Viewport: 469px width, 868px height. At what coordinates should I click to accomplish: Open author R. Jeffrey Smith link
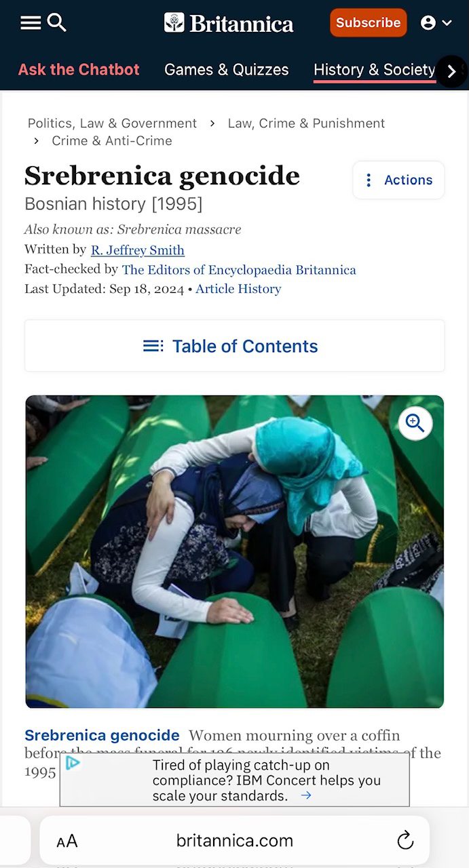(x=138, y=250)
